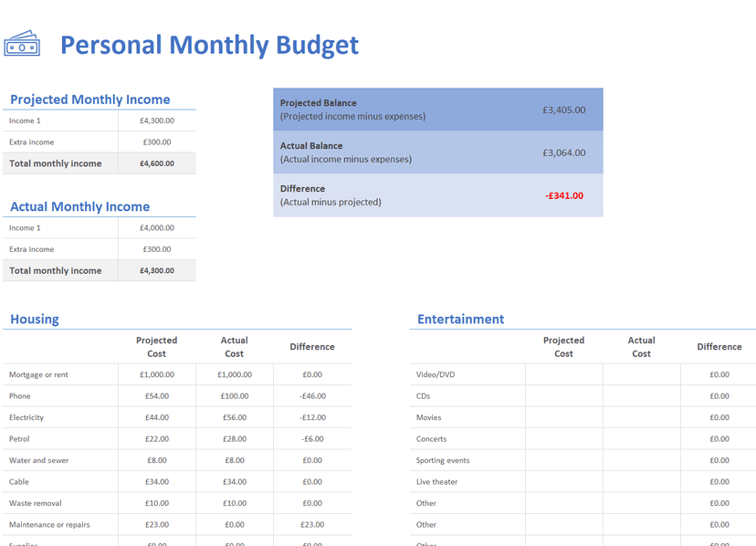
Task: Select Electricity difference -£12.00 cell
Action: (312, 417)
